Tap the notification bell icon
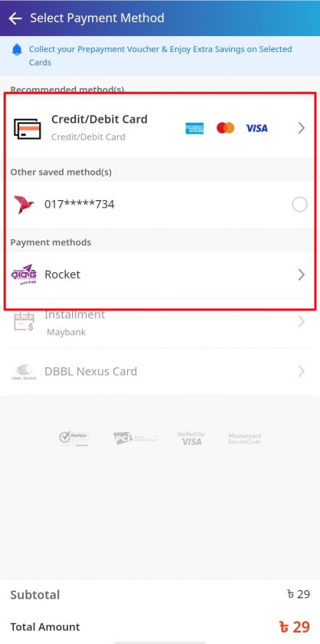320x644 pixels. (17, 50)
